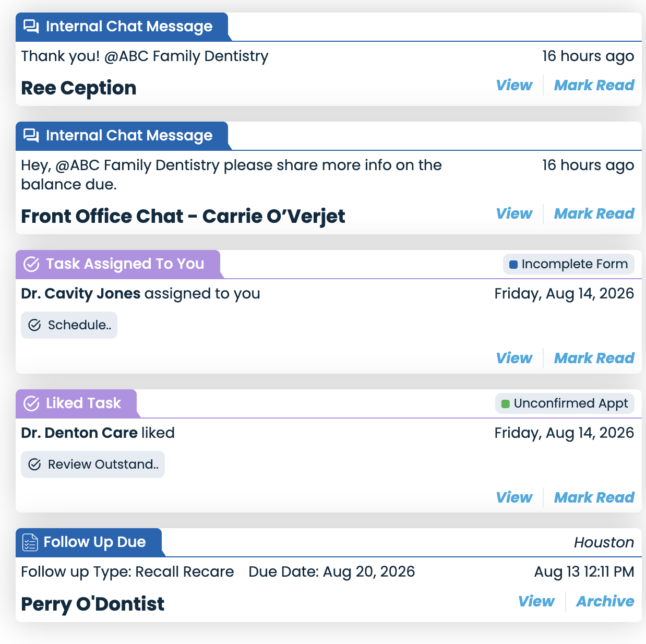Click blue square on Incomplete Form tag
This screenshot has height=644, width=646.
(513, 265)
